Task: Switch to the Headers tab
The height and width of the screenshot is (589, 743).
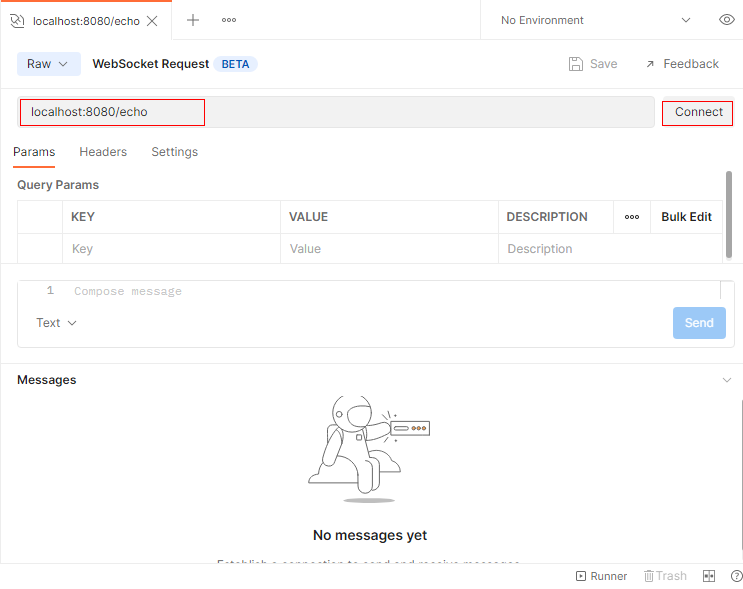Action: 103,152
